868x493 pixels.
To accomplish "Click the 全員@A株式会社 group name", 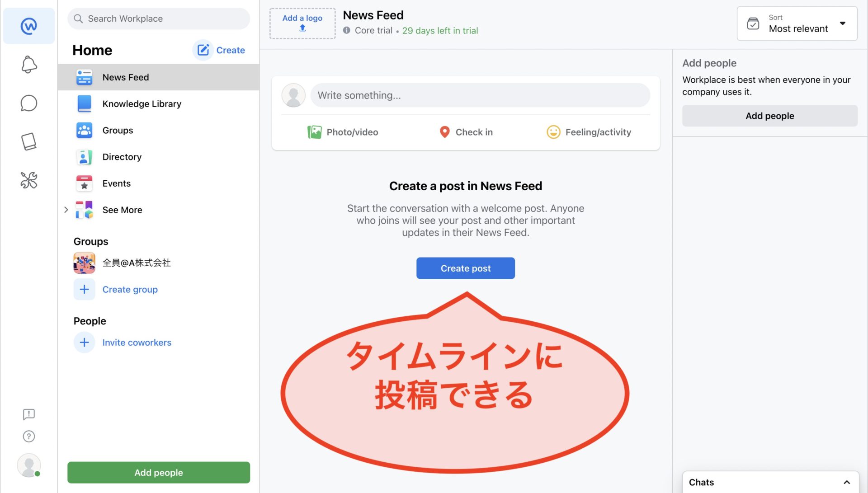I will (137, 263).
